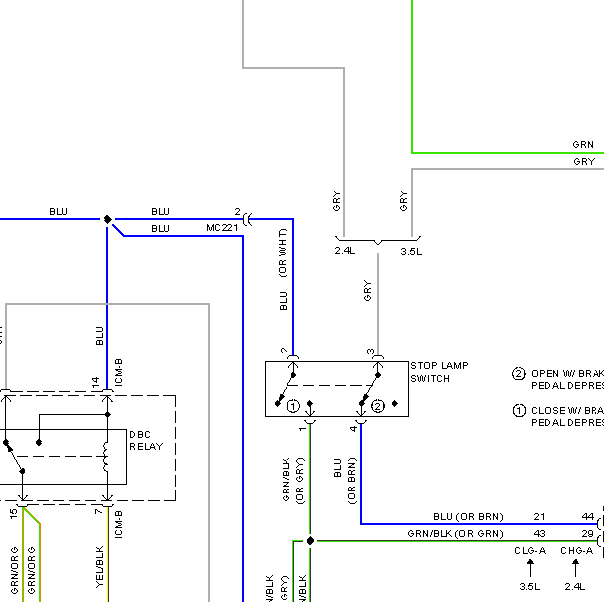
Task: Select the GRN wire label at top right
Action: [x=583, y=145]
